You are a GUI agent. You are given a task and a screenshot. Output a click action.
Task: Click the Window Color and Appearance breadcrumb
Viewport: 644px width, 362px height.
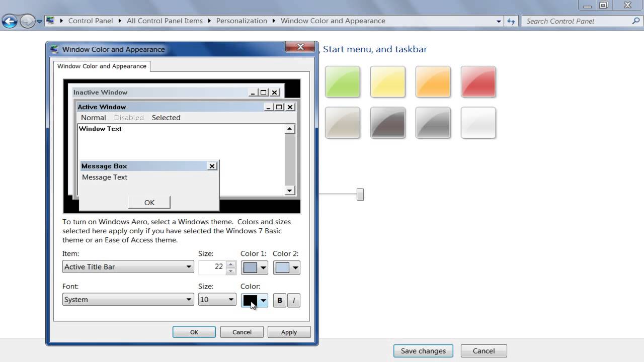tap(333, 21)
